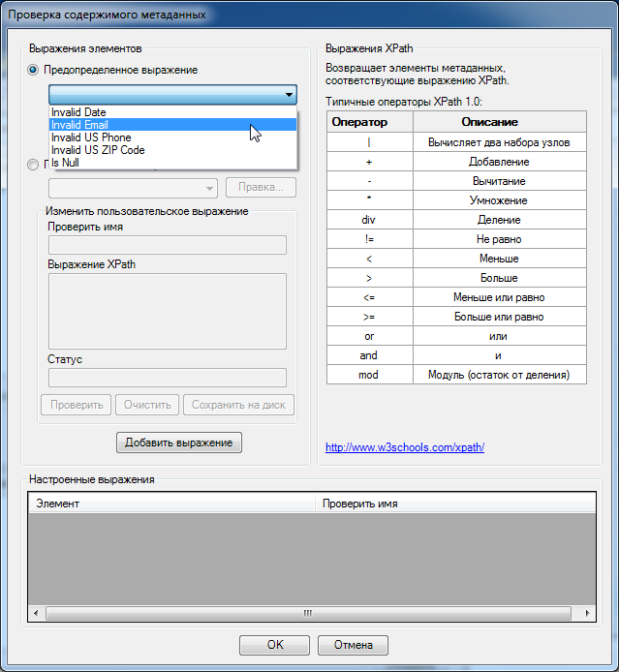This screenshot has width=619, height=672.
Task: Click the Проверить имя text field
Action: click(167, 245)
